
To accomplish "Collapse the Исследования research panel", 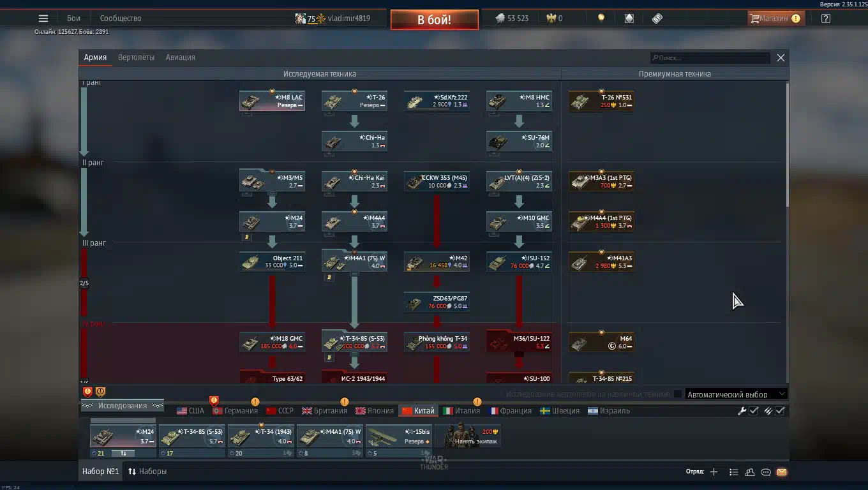I will pyautogui.click(x=122, y=406).
